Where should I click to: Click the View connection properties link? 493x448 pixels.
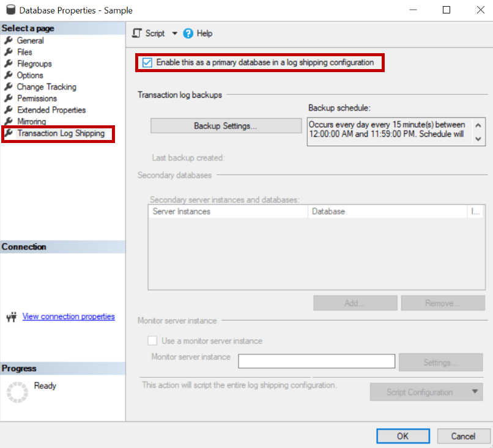69,316
